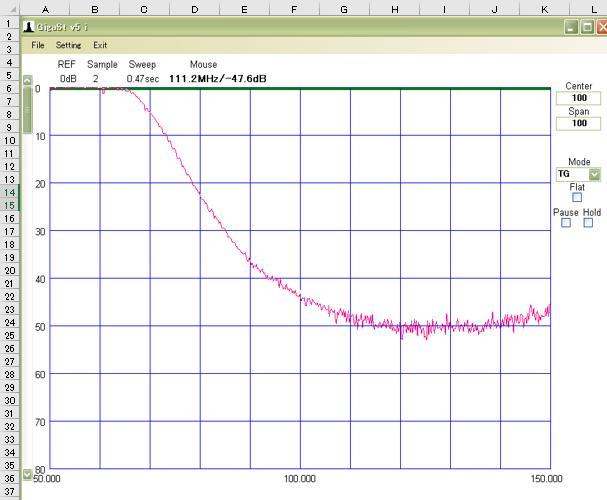The height and width of the screenshot is (500, 607).
Task: Open the Setting menu
Action: (68, 45)
